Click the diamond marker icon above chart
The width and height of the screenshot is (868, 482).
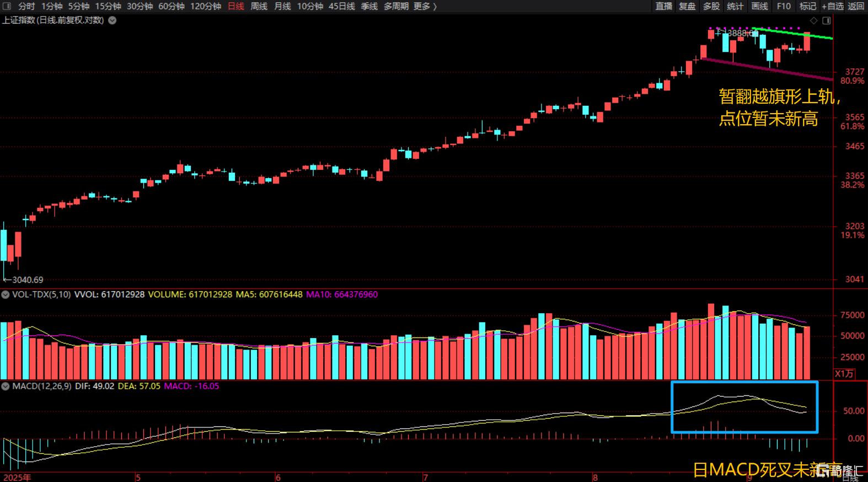click(x=813, y=20)
